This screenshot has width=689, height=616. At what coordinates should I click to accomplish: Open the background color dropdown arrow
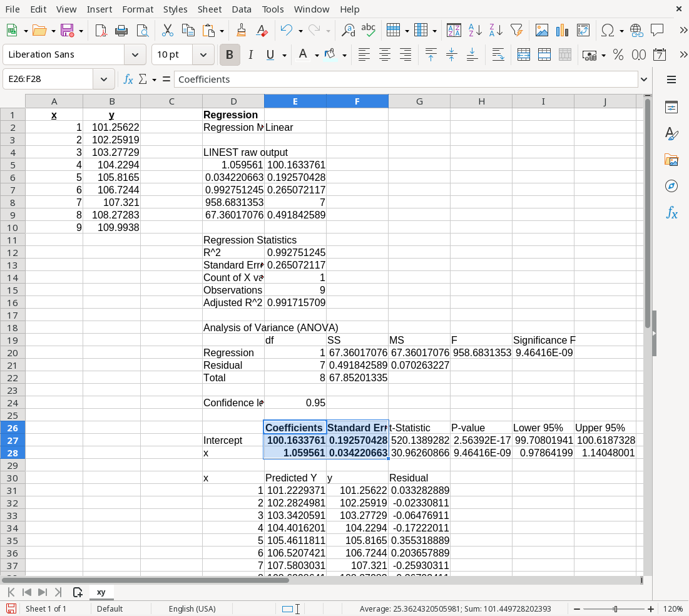click(x=344, y=55)
